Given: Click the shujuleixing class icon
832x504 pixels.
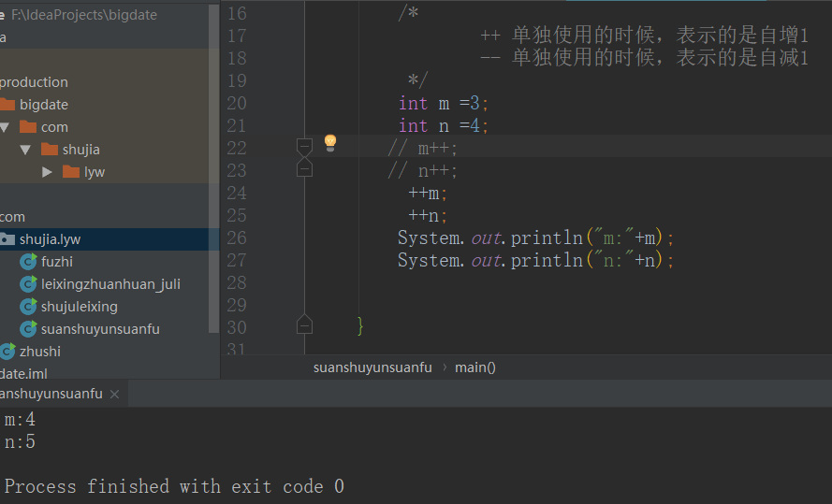Looking at the screenshot, I should coord(28,307).
